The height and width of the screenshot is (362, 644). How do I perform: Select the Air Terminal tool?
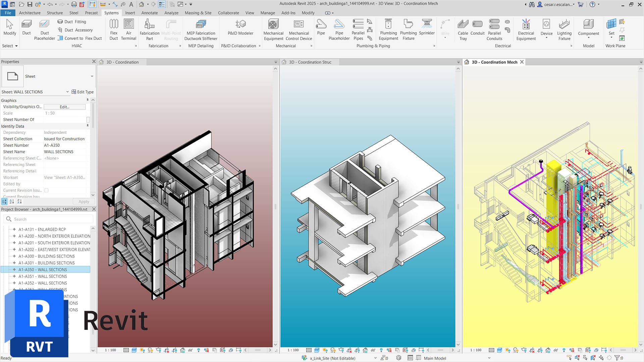[x=129, y=28]
